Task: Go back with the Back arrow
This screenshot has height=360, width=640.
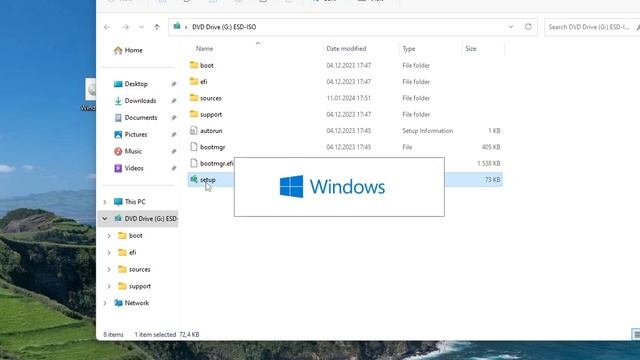Action: coord(107,27)
